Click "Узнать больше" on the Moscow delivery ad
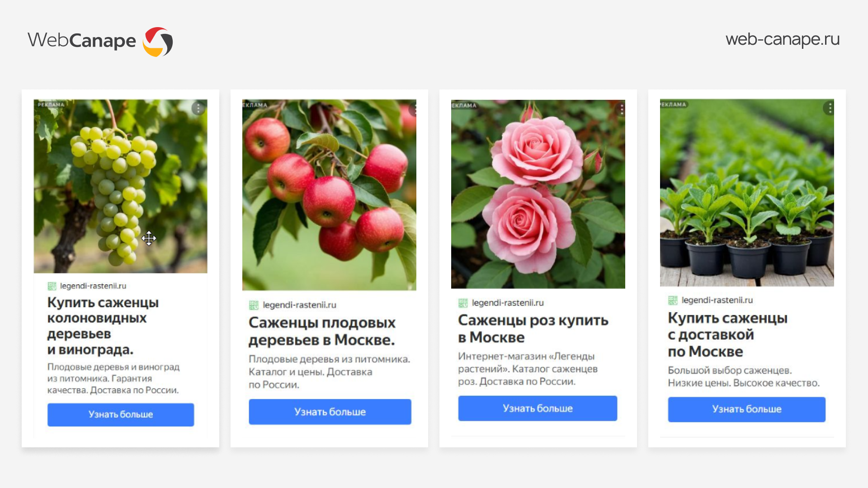Screen dimensions: 868x488 tap(747, 409)
